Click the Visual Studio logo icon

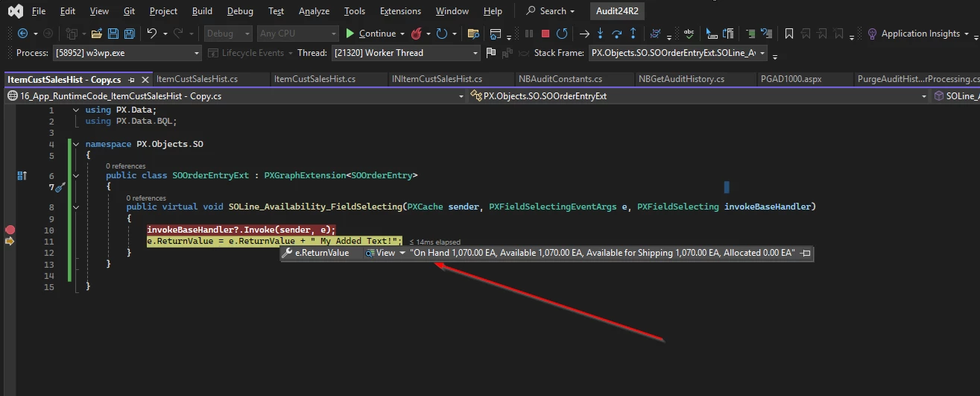[x=15, y=11]
